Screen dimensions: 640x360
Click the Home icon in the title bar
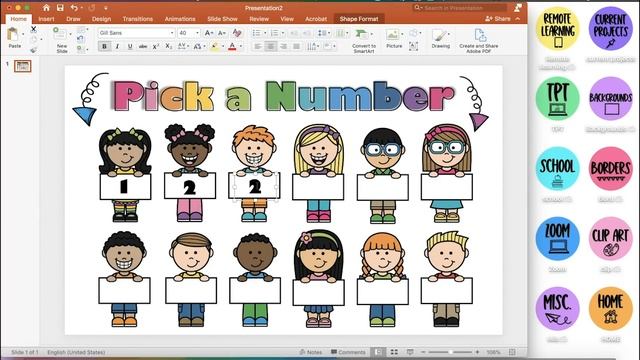[x=46, y=8]
